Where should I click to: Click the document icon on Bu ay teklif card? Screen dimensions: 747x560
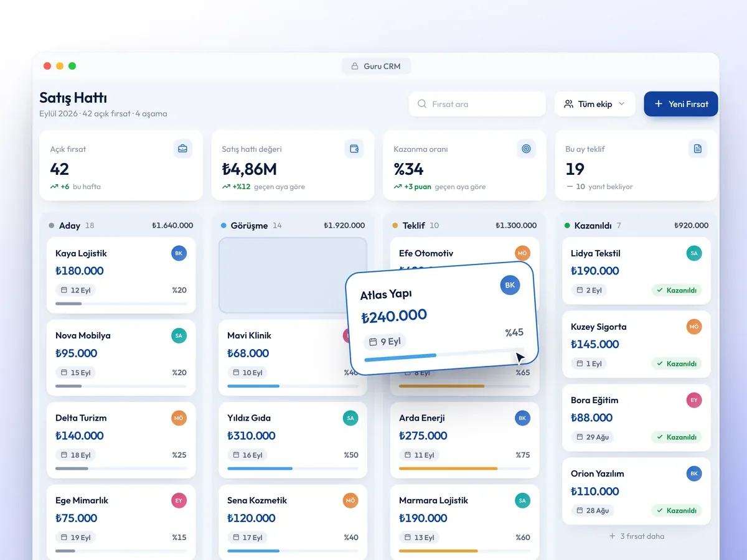698,149
